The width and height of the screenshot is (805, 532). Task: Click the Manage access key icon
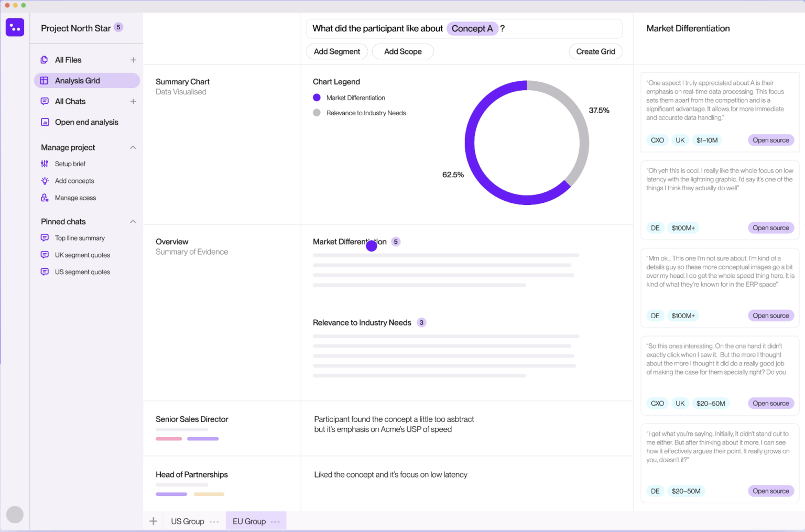[45, 198]
